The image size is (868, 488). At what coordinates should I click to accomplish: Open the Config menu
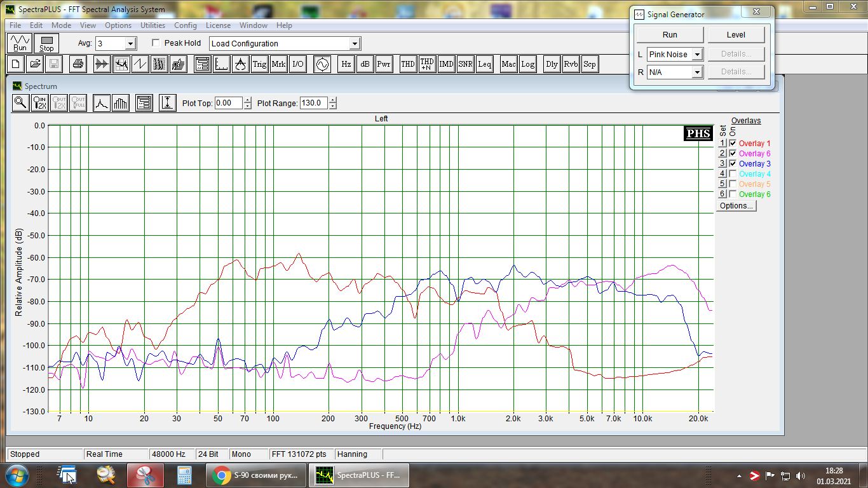coord(186,25)
